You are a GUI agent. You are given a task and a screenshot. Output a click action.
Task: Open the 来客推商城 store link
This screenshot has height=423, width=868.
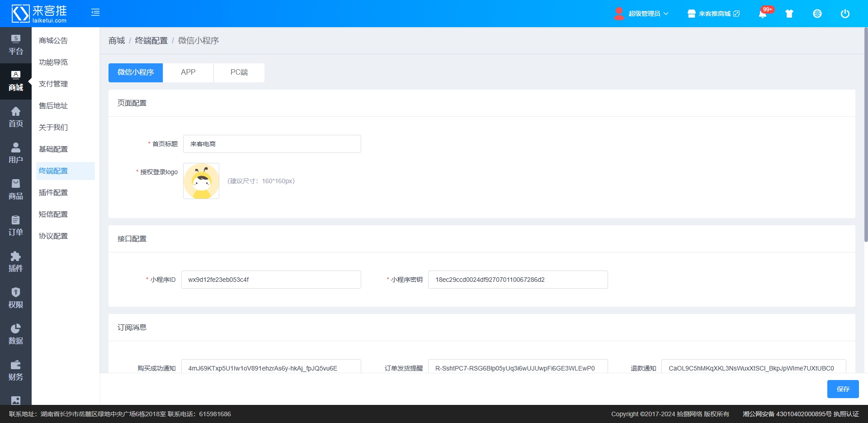pos(714,14)
